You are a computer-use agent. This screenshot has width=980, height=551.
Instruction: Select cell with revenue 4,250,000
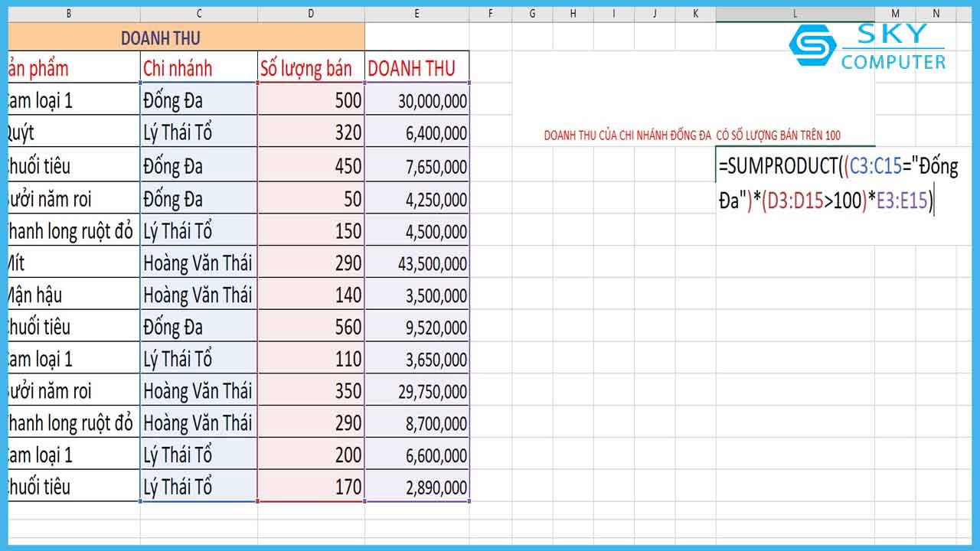point(416,198)
